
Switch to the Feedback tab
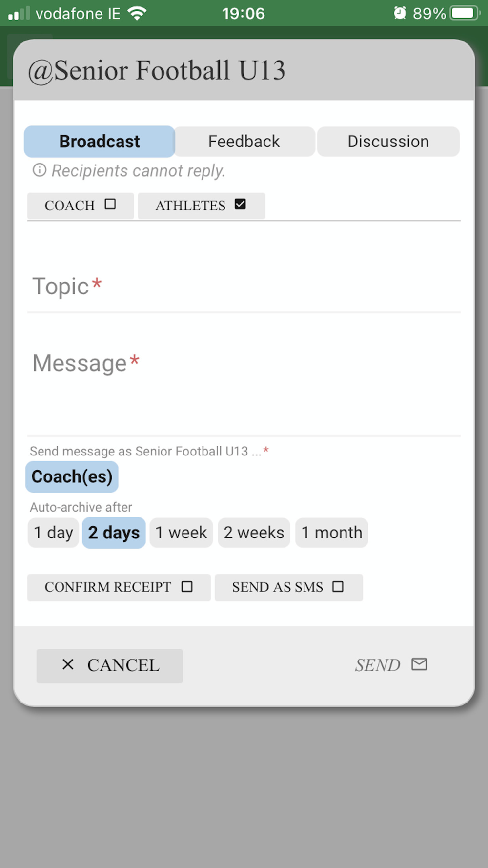[x=244, y=142]
